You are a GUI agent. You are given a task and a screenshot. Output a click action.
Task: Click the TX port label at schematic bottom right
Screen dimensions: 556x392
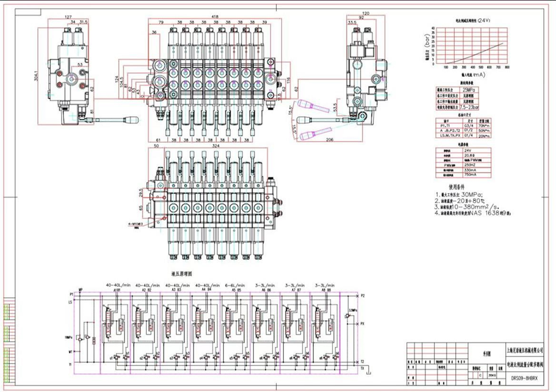363,369
